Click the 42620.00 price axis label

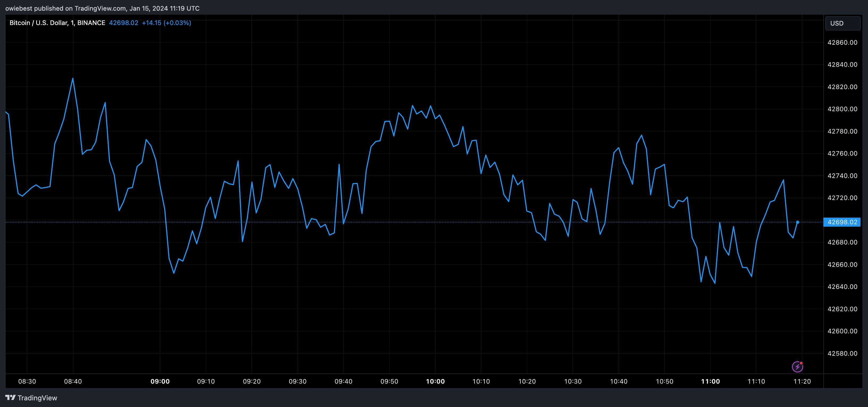[x=842, y=309]
